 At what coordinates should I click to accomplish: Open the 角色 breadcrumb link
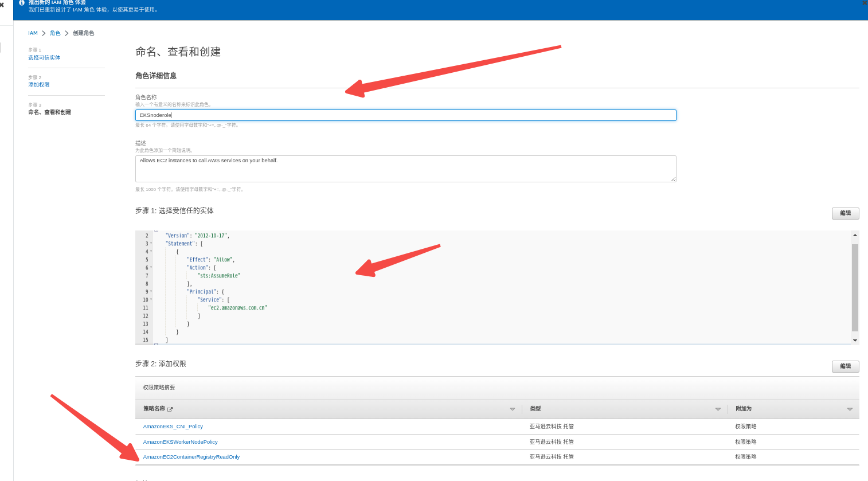[x=55, y=33]
